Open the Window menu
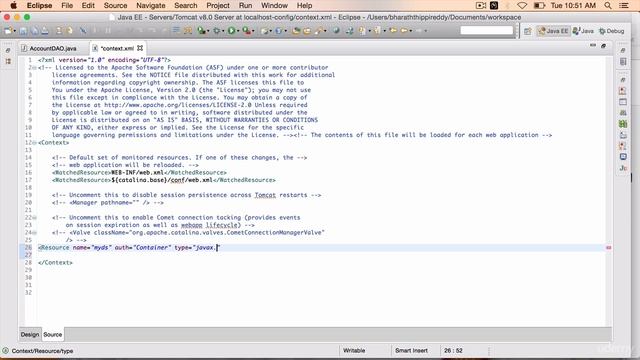This screenshot has width=640, height=360. pos(274,6)
